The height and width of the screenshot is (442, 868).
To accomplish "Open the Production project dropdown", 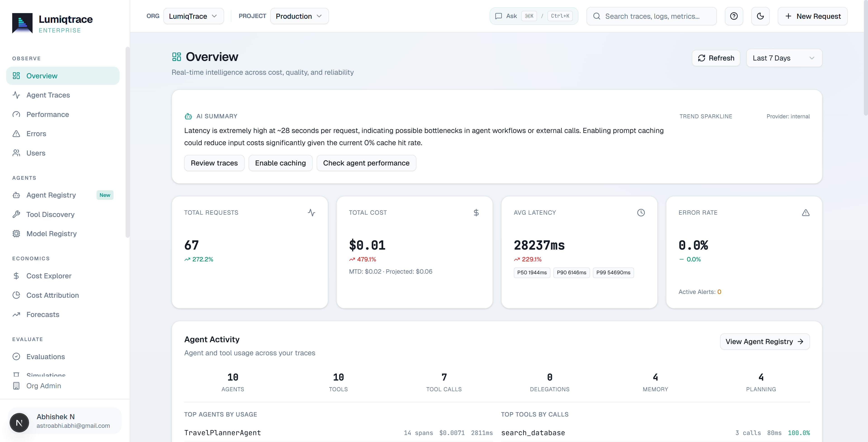I will [299, 16].
